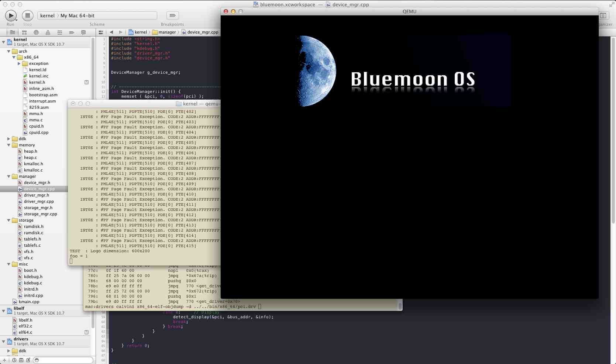Image resolution: width=616 pixels, height=364 pixels.
Task: Open the kernel scheme selector
Action: 47,15
